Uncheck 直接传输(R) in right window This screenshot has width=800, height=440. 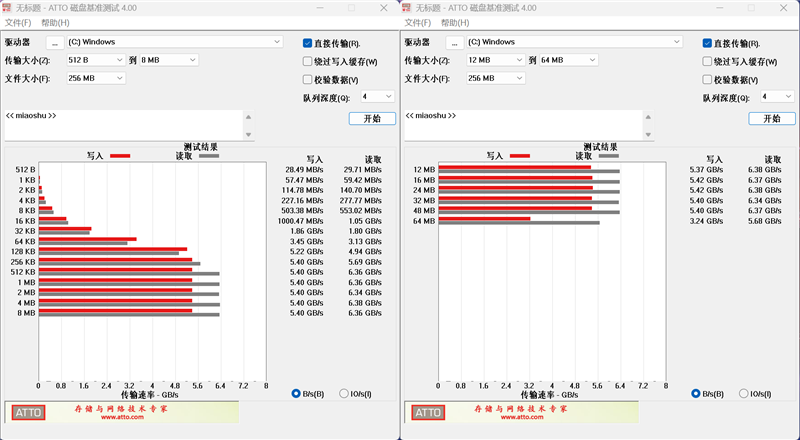pos(707,43)
